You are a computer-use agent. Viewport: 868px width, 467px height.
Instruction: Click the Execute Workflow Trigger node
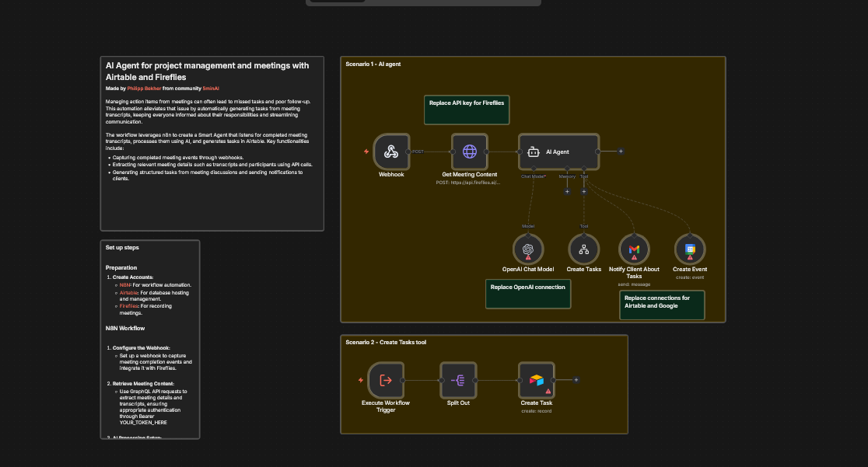(x=386, y=380)
